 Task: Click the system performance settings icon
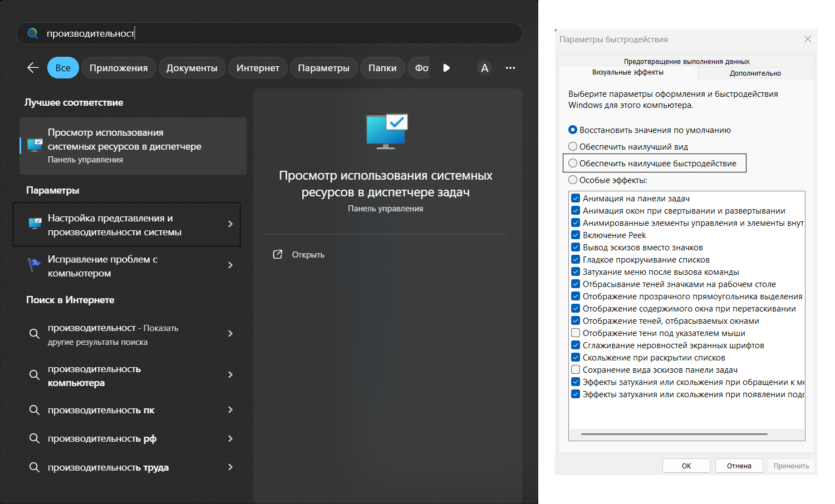click(x=34, y=224)
